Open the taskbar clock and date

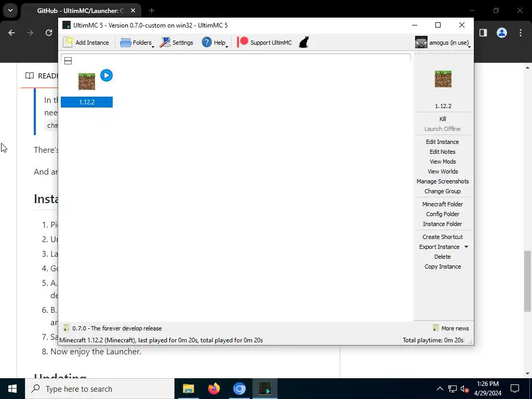(487, 389)
